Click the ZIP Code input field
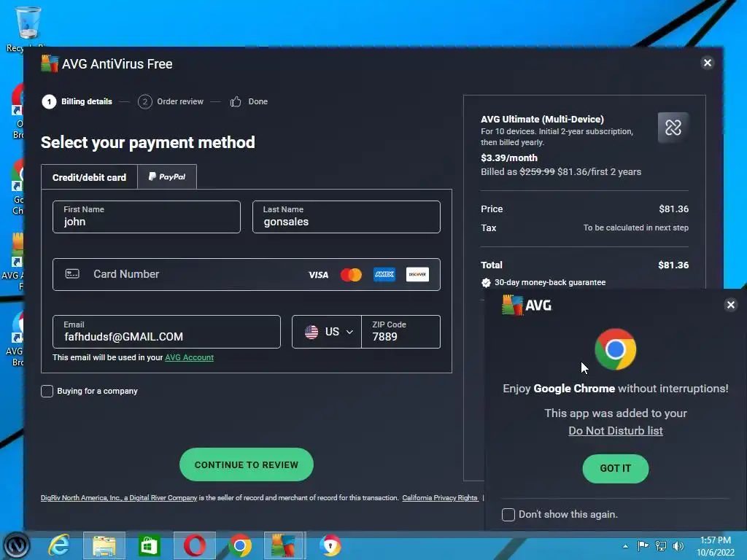The height and width of the screenshot is (560, 747). pyautogui.click(x=400, y=332)
